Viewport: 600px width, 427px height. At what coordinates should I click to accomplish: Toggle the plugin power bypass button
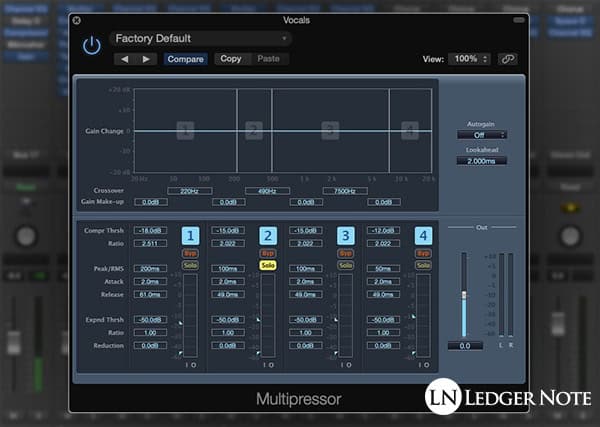(x=92, y=46)
